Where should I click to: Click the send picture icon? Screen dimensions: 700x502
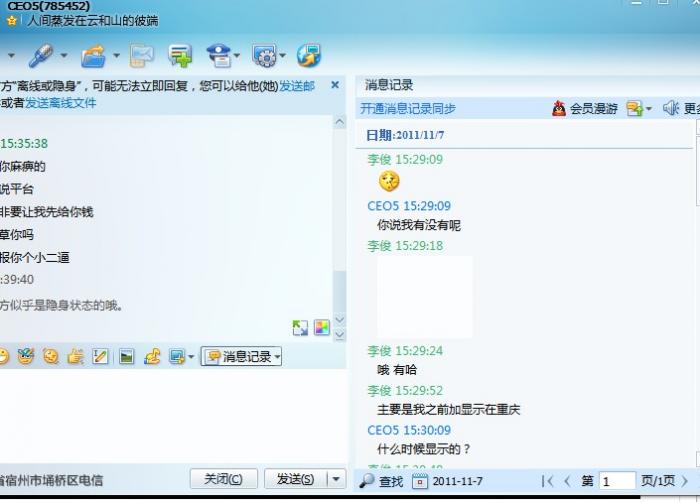pos(126,356)
